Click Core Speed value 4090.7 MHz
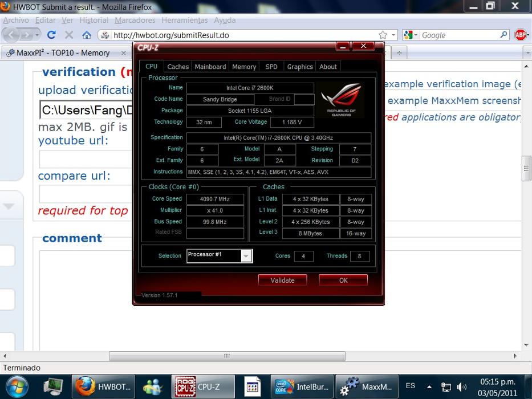 (x=215, y=199)
